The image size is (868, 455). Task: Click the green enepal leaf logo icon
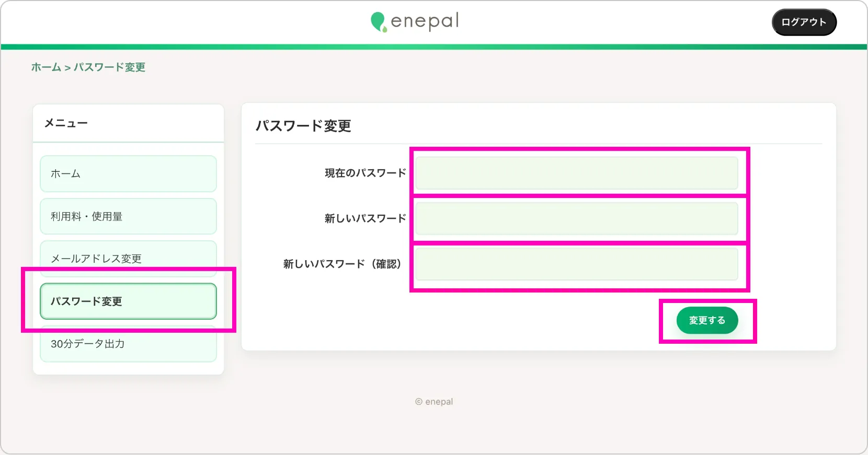pyautogui.click(x=378, y=22)
